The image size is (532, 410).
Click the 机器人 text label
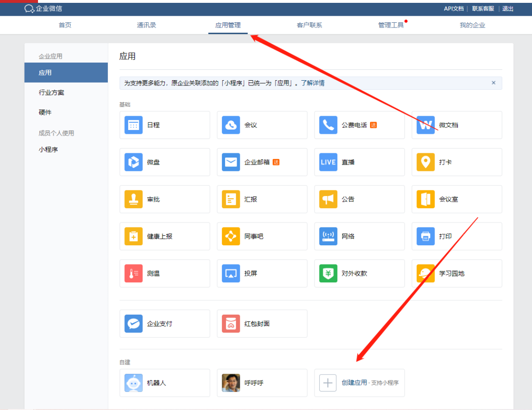coord(156,383)
